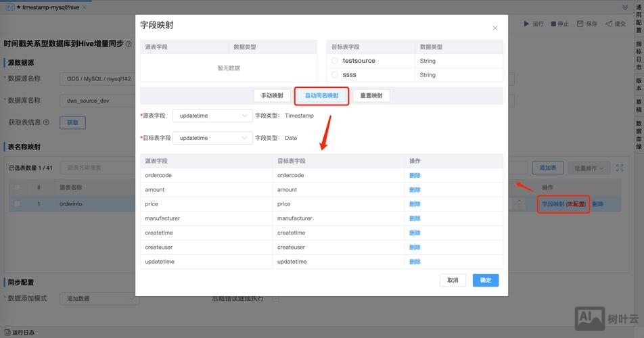Delete the amount mapping row
Viewport: 644px width, 338px height.
tap(415, 189)
